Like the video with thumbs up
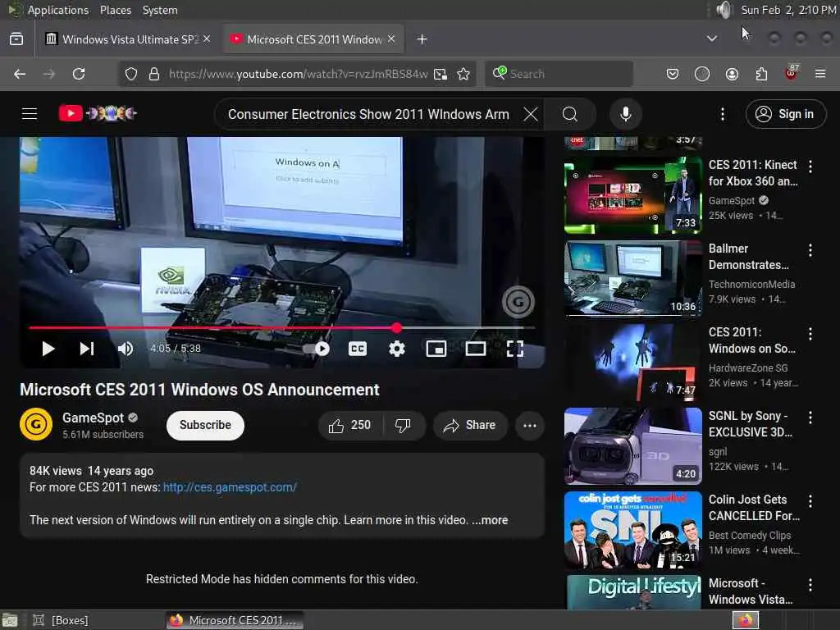Screen dimensions: 840x630 click(x=350, y=426)
